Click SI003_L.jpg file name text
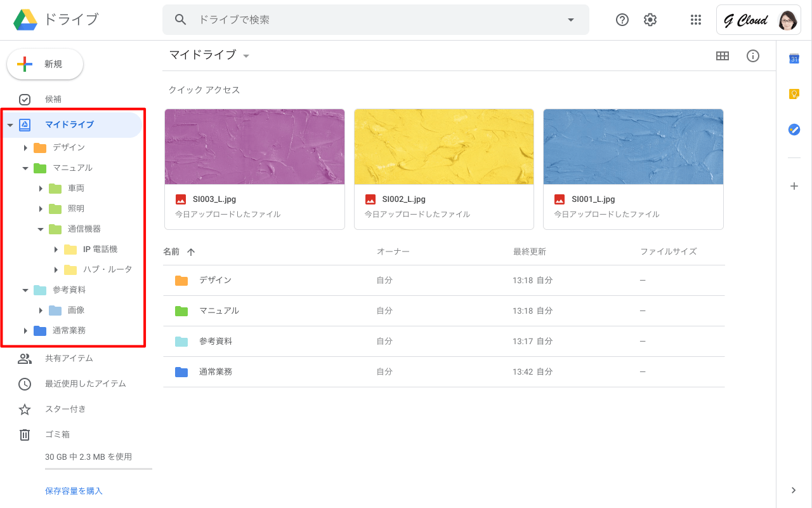 pos(214,199)
